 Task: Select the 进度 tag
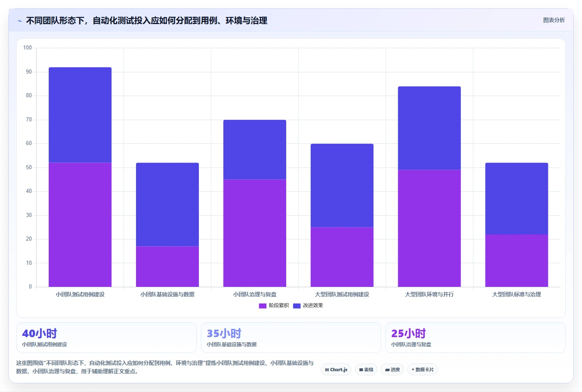pos(392,370)
